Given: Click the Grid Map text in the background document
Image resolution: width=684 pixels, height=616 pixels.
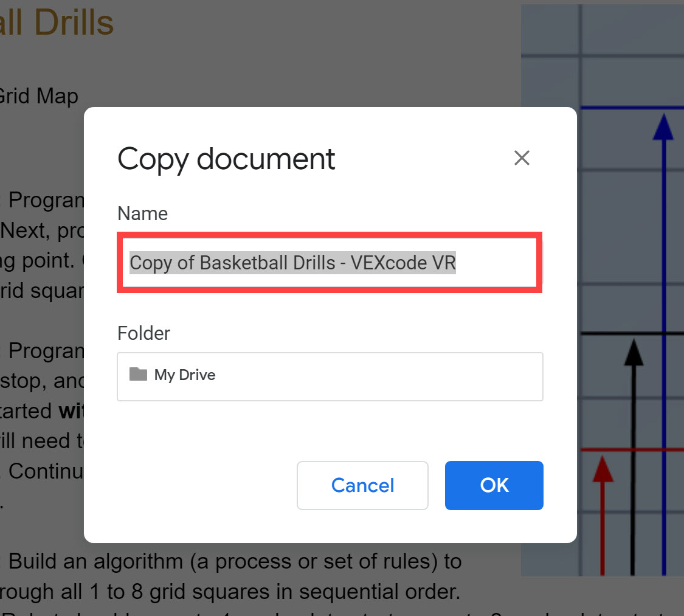Looking at the screenshot, I should pos(39,96).
